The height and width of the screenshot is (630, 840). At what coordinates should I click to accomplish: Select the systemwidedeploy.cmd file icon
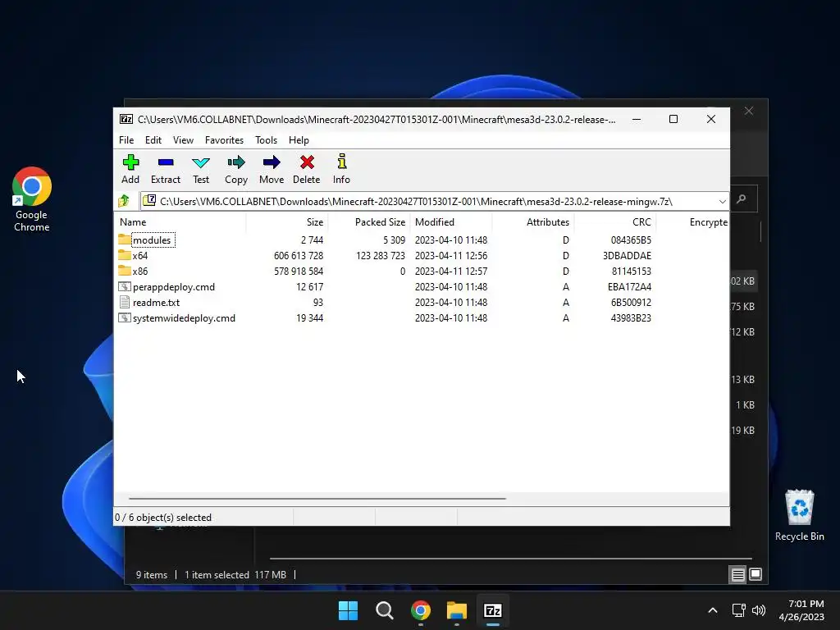point(125,317)
